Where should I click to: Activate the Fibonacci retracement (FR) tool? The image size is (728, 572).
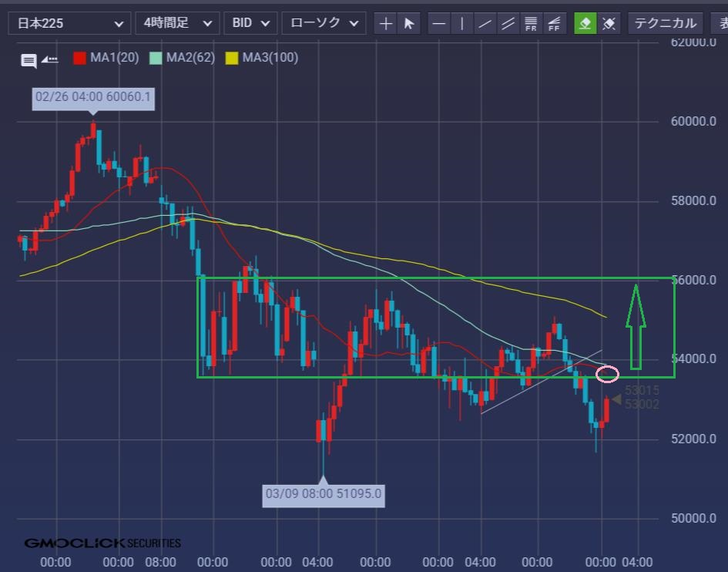coord(531,23)
